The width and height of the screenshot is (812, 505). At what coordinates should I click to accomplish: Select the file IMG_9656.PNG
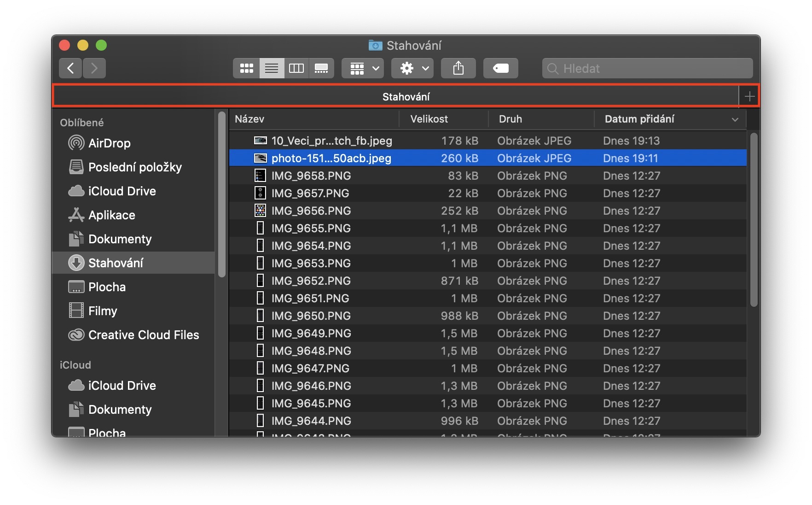click(311, 211)
